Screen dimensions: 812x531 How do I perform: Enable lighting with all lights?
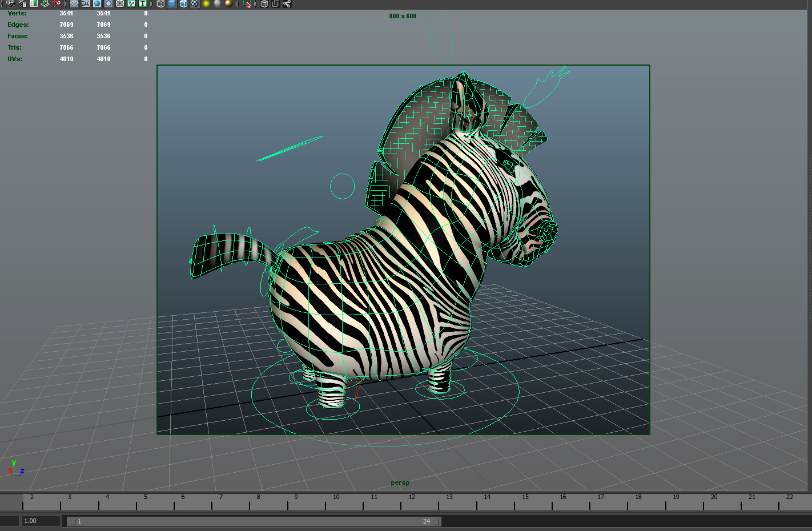click(205, 3)
